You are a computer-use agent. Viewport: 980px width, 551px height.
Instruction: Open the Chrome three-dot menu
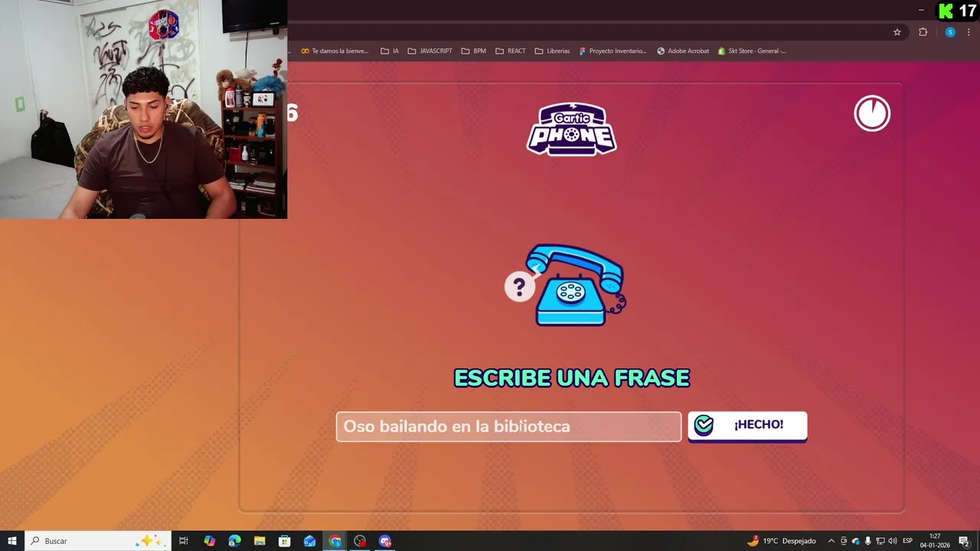pyautogui.click(x=969, y=32)
